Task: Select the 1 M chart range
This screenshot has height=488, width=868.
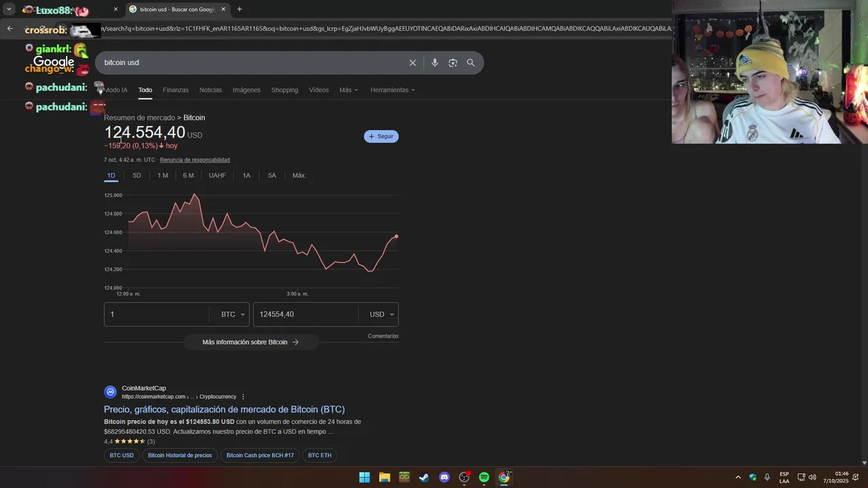Action: click(163, 176)
